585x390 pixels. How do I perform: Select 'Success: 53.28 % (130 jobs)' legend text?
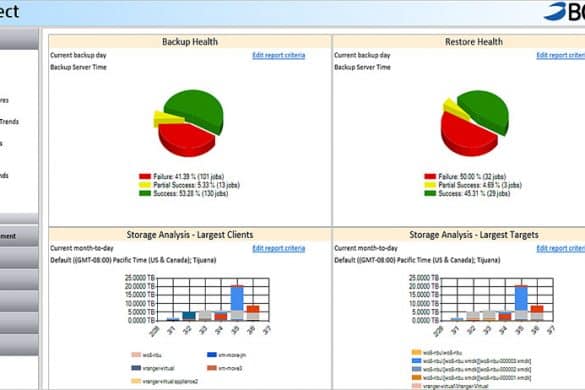(x=191, y=193)
